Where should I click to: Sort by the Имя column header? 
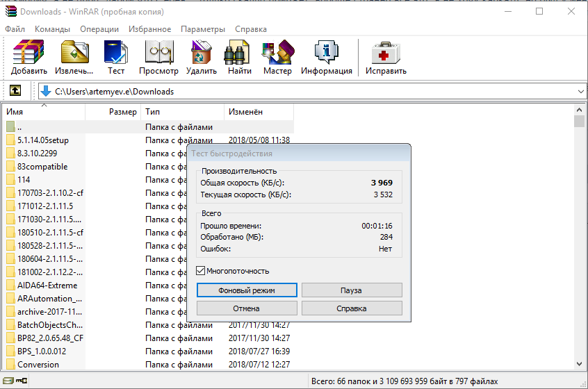44,112
